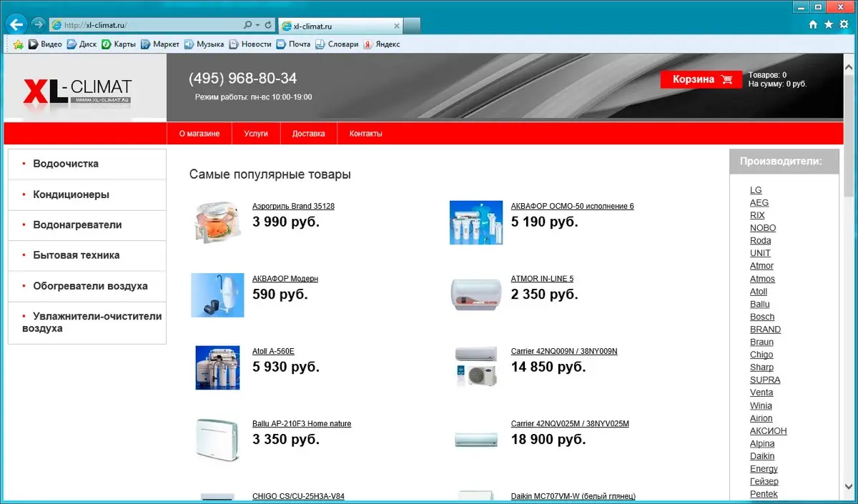
Task: Refresh the page with the reload icon
Action: (x=268, y=25)
